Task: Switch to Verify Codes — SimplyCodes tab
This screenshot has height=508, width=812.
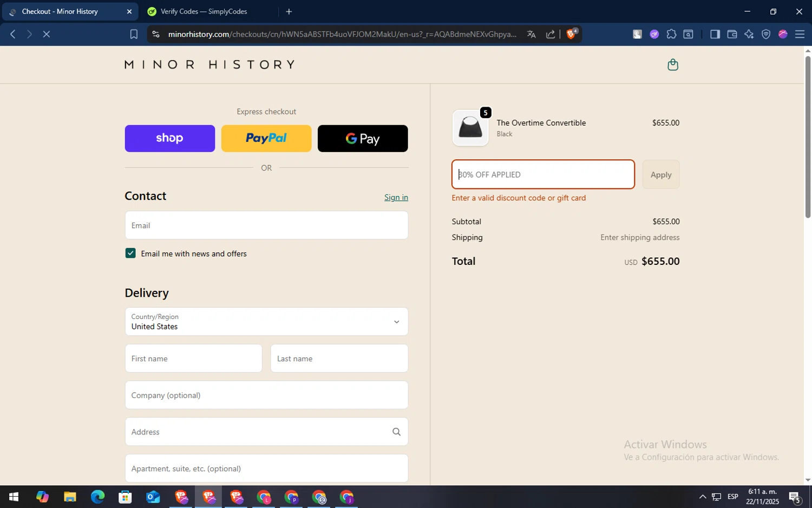Action: (208, 11)
